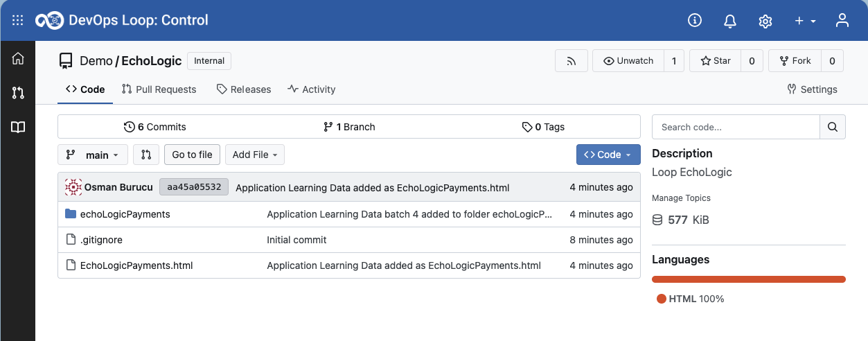Click the search magnifier button
Viewport: 868px width, 341px height.
point(833,127)
